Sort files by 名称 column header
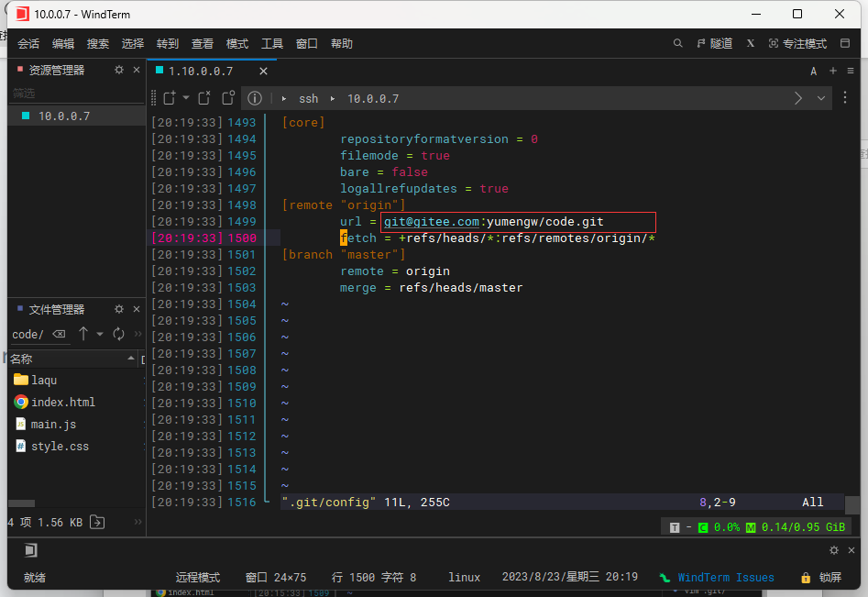This screenshot has width=868, height=597. [x=73, y=359]
